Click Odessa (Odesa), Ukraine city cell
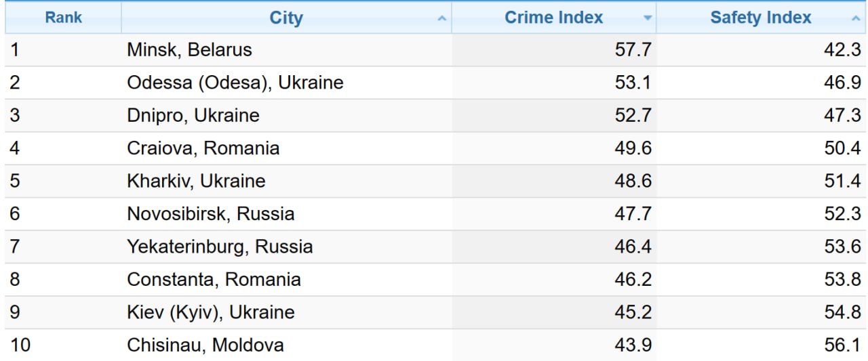 (x=235, y=83)
